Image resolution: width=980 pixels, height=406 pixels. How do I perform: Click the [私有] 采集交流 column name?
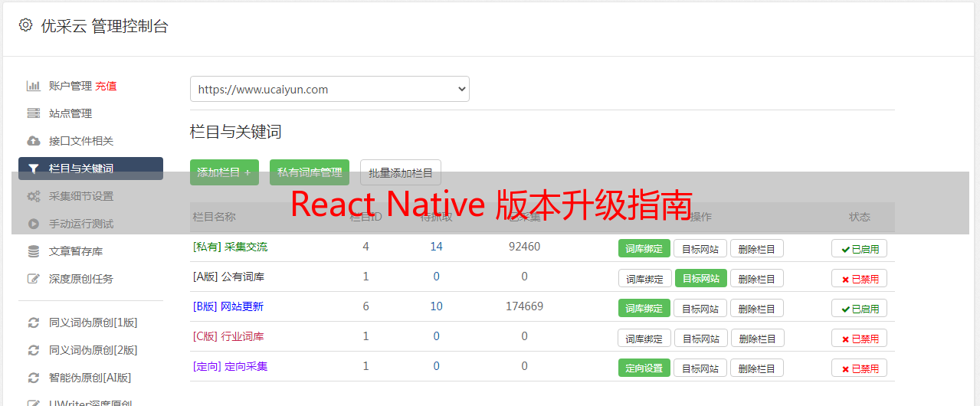coord(230,247)
